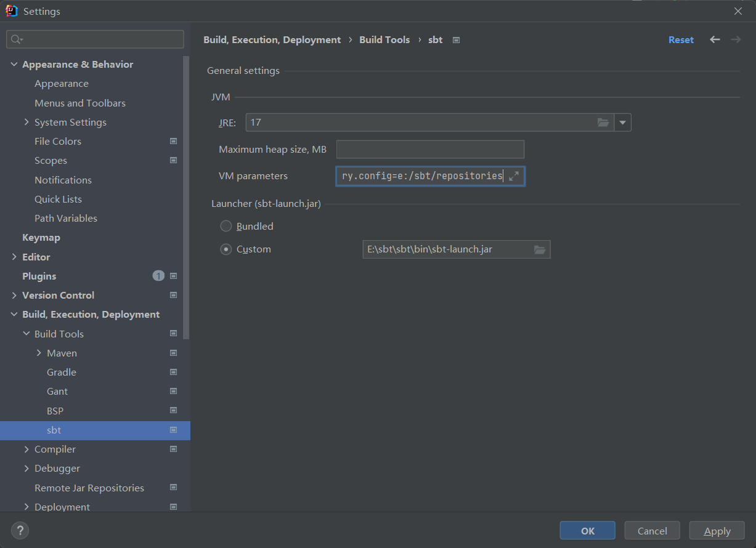The width and height of the screenshot is (756, 548).
Task: Open help with the question mark button
Action: pos(20,530)
